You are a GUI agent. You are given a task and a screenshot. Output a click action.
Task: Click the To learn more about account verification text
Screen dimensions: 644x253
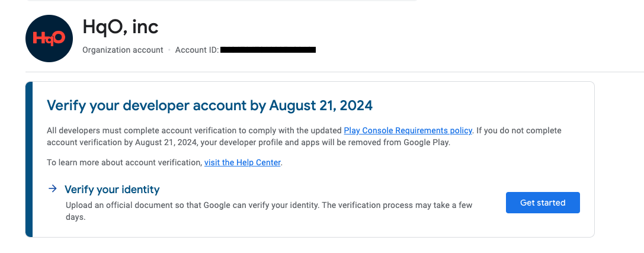pos(124,162)
